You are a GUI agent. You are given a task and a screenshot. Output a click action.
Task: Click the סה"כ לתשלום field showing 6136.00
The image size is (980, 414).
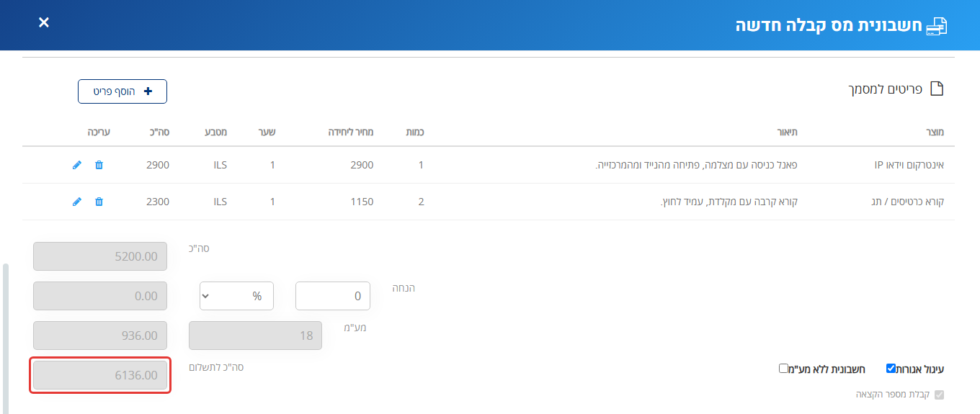[x=100, y=375]
